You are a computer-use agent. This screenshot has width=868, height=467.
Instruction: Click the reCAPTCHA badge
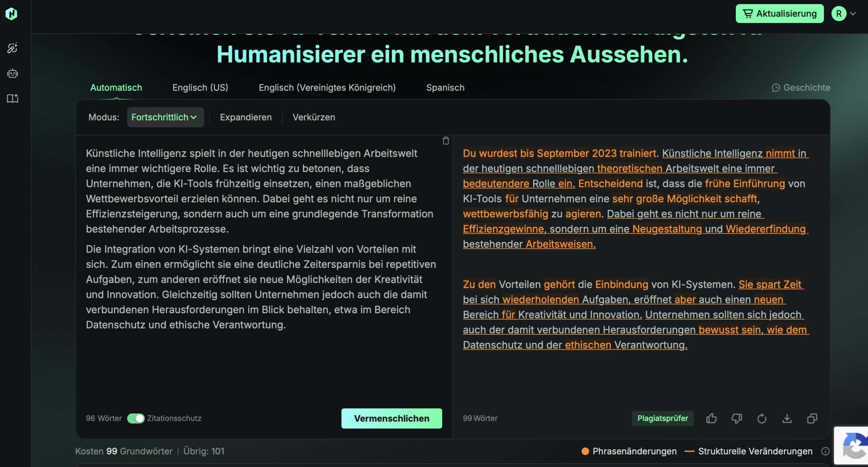pos(851,446)
